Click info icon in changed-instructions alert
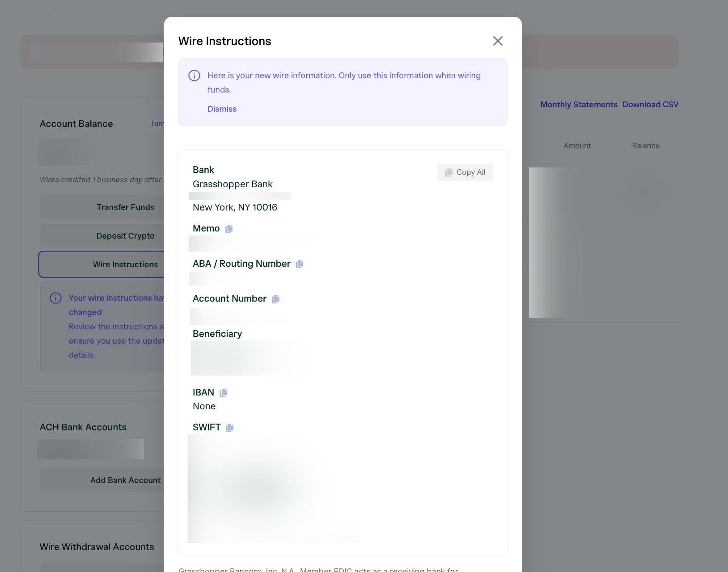Screen dimensions: 728x572 [x=55, y=298]
